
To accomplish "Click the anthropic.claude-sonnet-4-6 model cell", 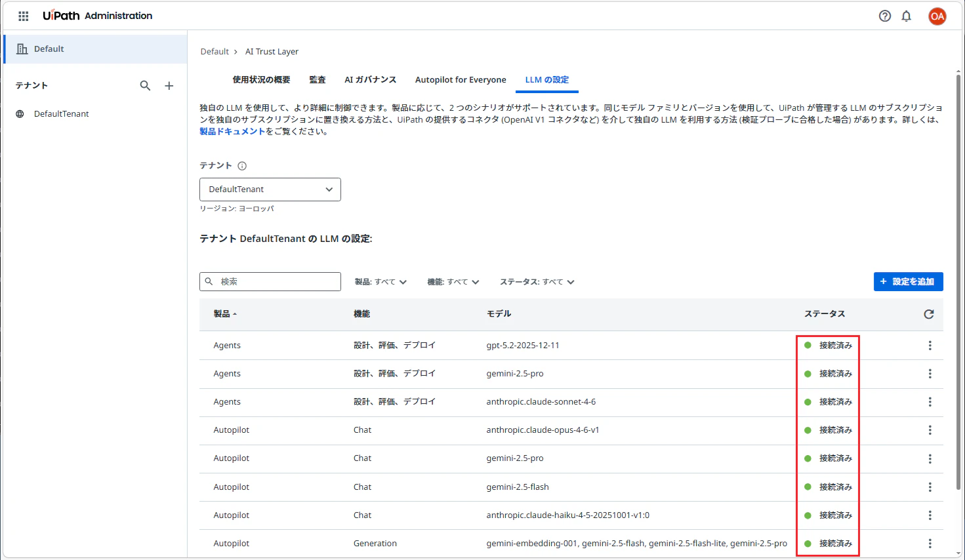I will point(541,402).
